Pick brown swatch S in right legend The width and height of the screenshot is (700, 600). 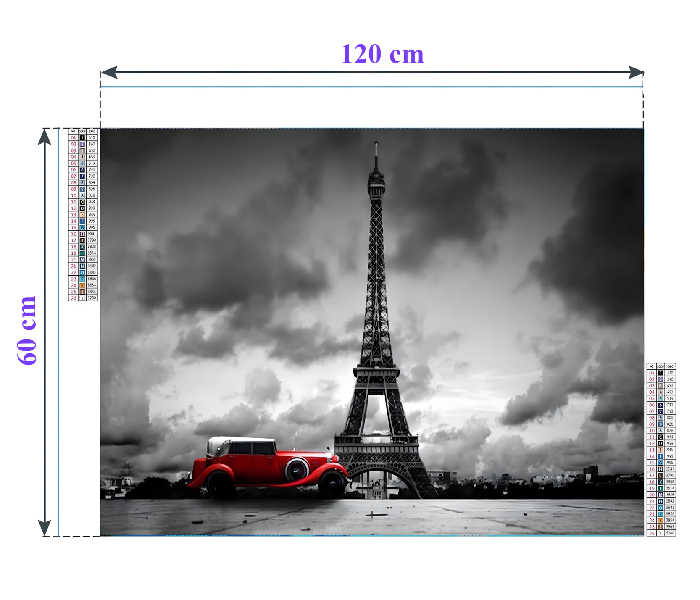click(661, 527)
